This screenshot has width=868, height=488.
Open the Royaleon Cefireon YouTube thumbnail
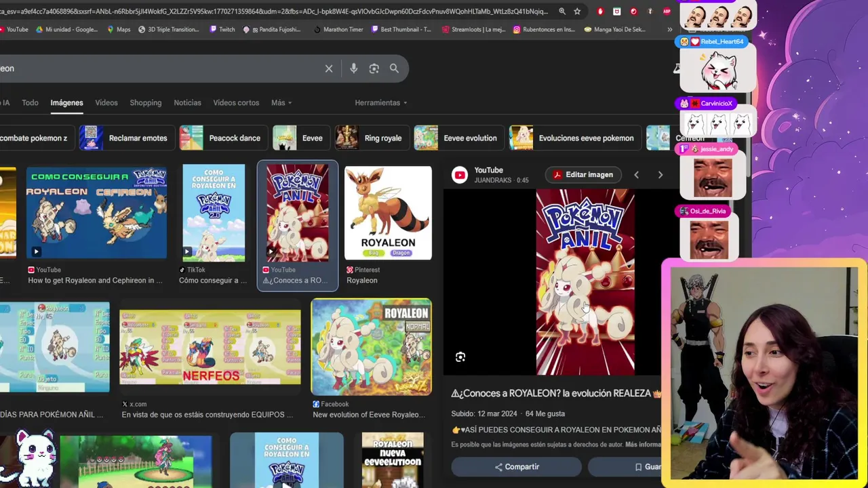click(x=96, y=213)
